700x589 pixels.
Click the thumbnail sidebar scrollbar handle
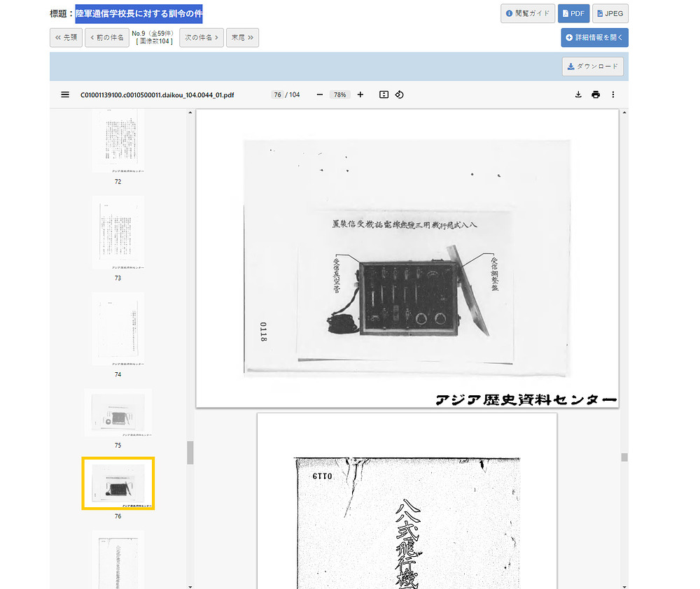click(190, 453)
